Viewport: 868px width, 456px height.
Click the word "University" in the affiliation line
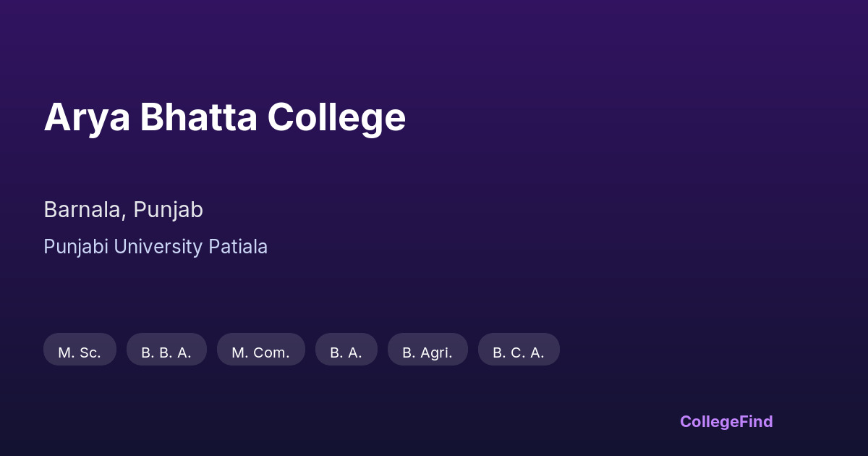pyautogui.click(x=158, y=247)
